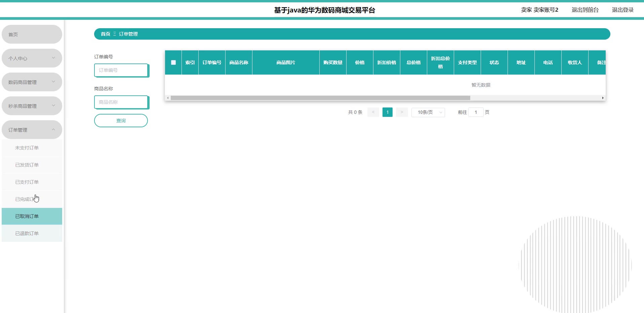Click the 商品名称 column header
The width and height of the screenshot is (644, 313).
click(239, 62)
